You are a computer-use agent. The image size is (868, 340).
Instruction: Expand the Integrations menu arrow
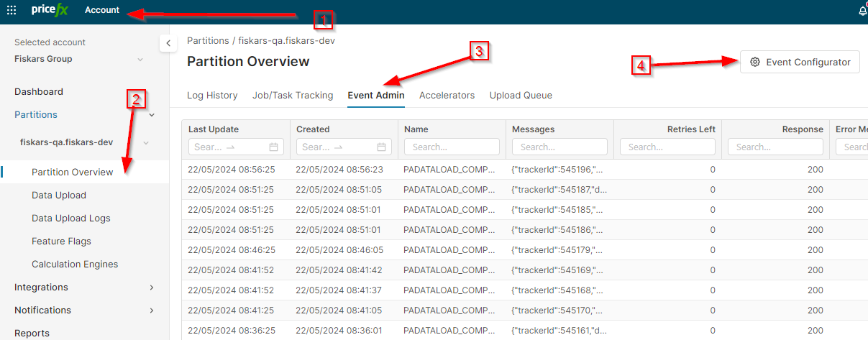click(151, 288)
